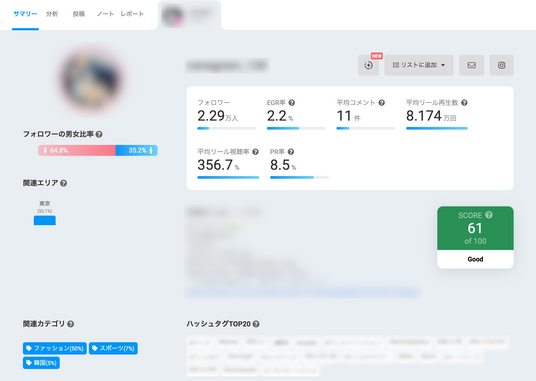The image size is (536, 381).
Task: Click the 東京 area bar
Action: click(x=45, y=220)
